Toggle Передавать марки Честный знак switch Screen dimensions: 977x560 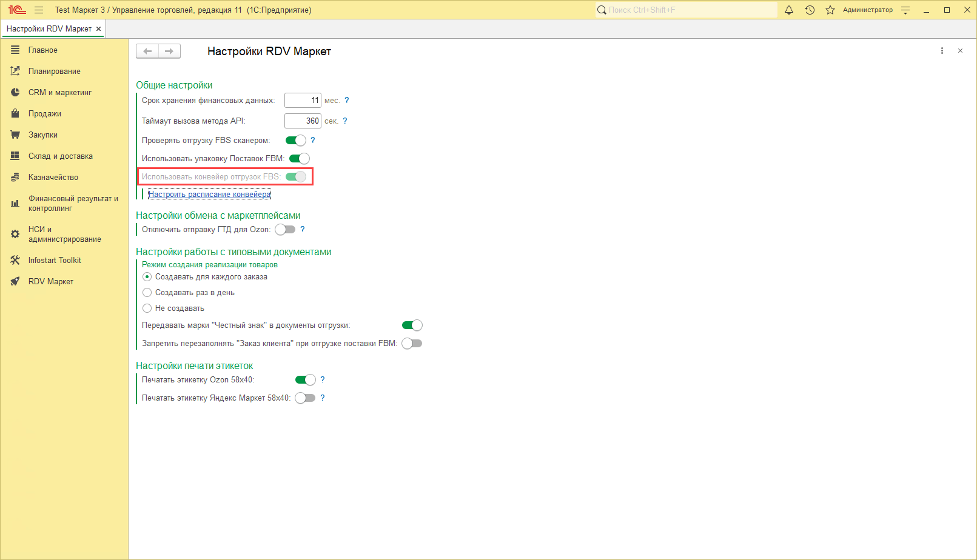[x=412, y=325]
